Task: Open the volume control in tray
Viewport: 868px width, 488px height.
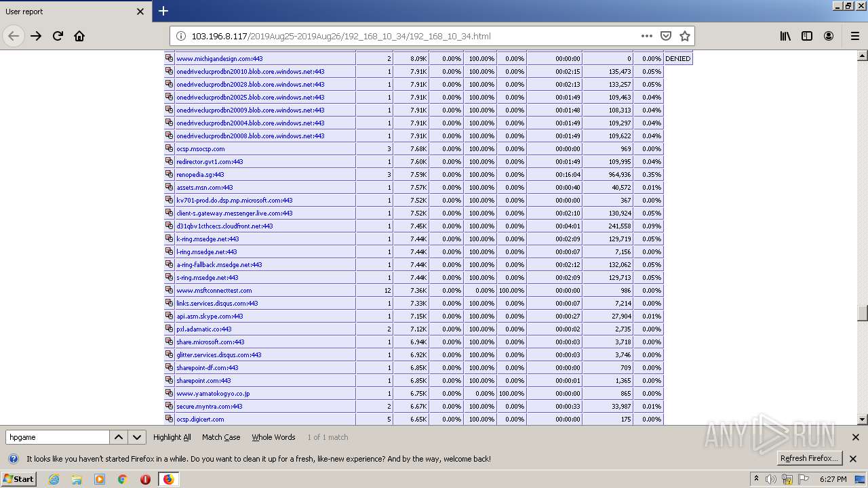Action: (x=771, y=479)
